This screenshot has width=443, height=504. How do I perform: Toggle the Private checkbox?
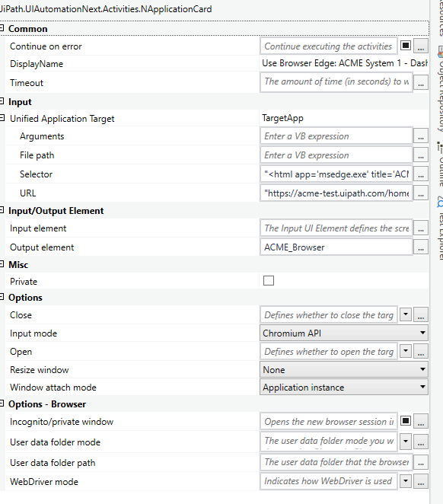coord(269,281)
